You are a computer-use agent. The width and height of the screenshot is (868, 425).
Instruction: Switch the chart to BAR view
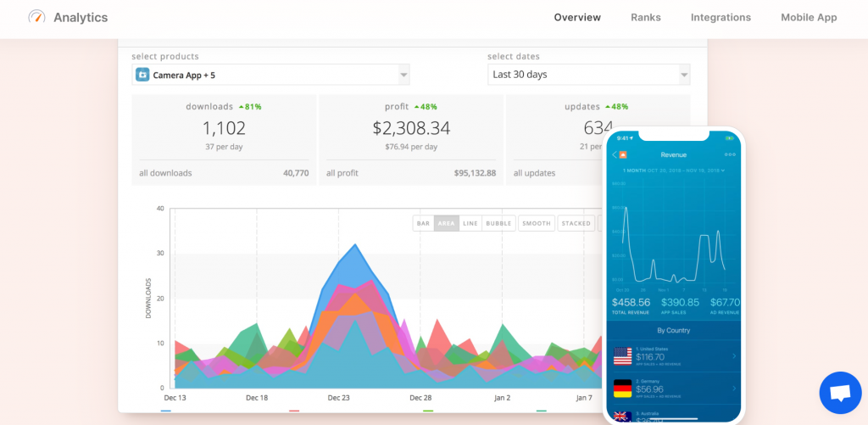(423, 223)
